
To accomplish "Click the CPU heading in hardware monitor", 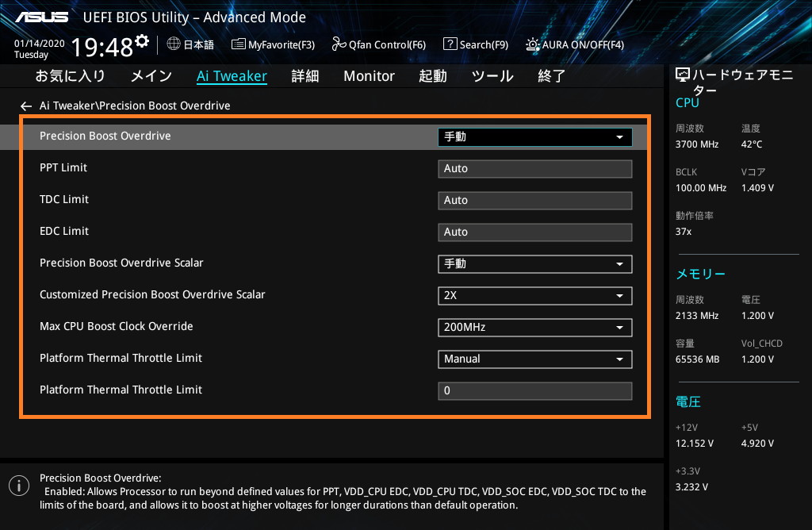I will [688, 102].
